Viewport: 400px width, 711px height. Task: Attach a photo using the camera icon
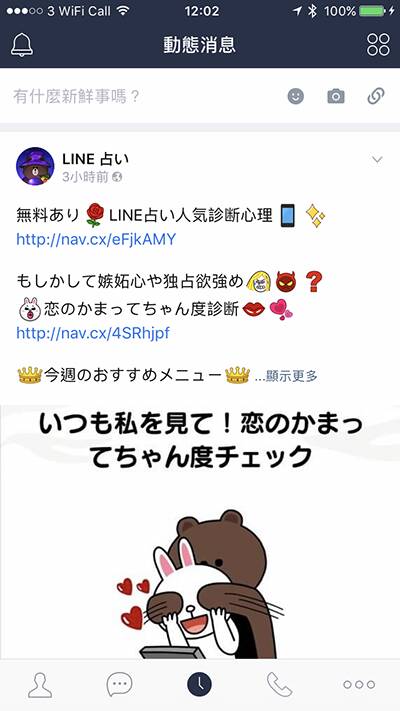tap(336, 96)
